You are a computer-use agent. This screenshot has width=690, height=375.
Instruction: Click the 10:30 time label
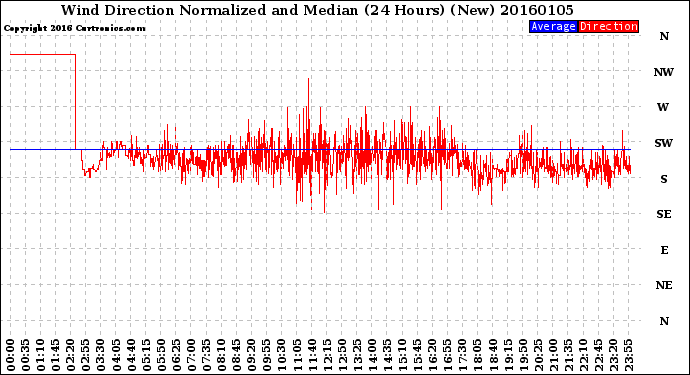[x=282, y=355]
